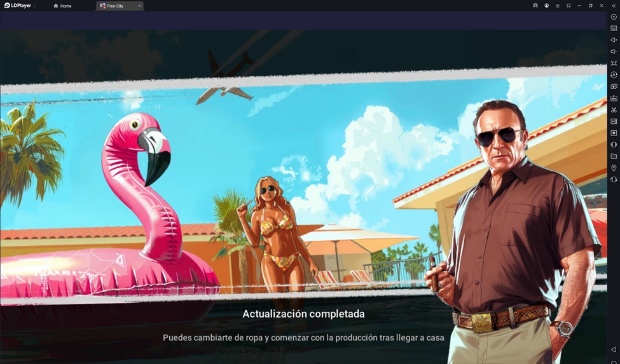This screenshot has width=620, height=364.
Task: Click the gamepad icon in title bar
Action: click(535, 6)
